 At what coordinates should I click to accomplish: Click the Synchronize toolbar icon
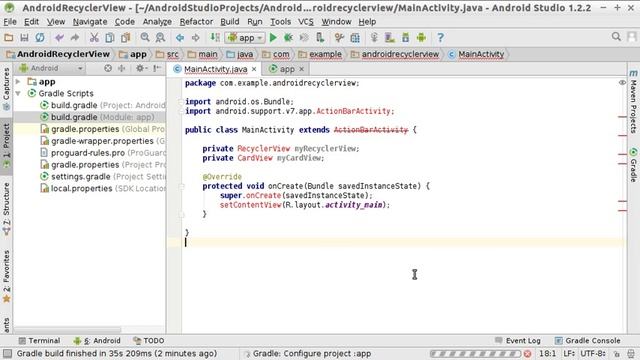point(40,38)
